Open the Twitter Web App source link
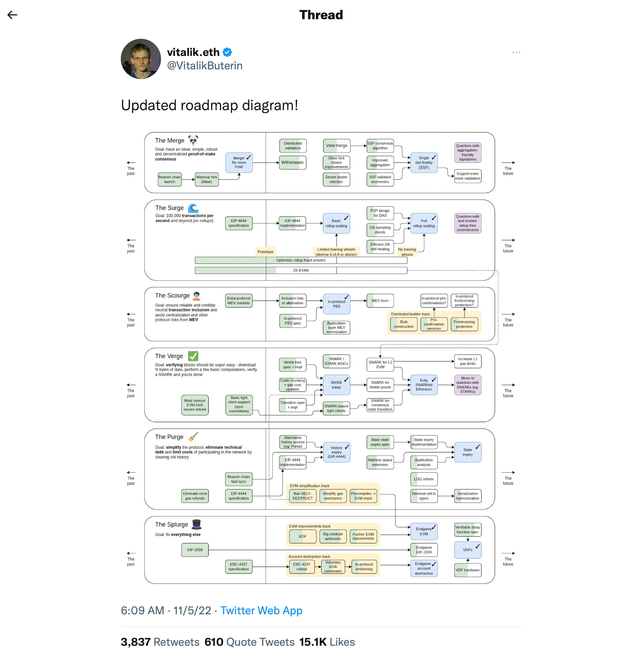 click(x=261, y=610)
